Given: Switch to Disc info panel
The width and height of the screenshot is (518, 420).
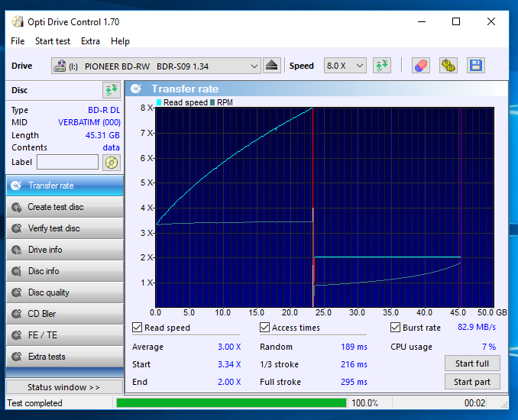Looking at the screenshot, I should [65, 271].
